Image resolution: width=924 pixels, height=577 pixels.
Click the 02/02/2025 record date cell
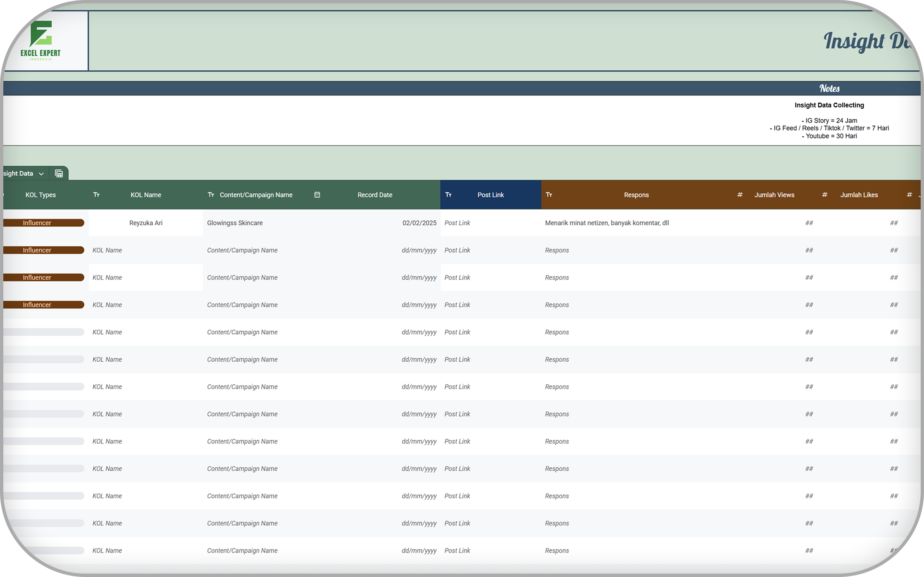pos(419,223)
